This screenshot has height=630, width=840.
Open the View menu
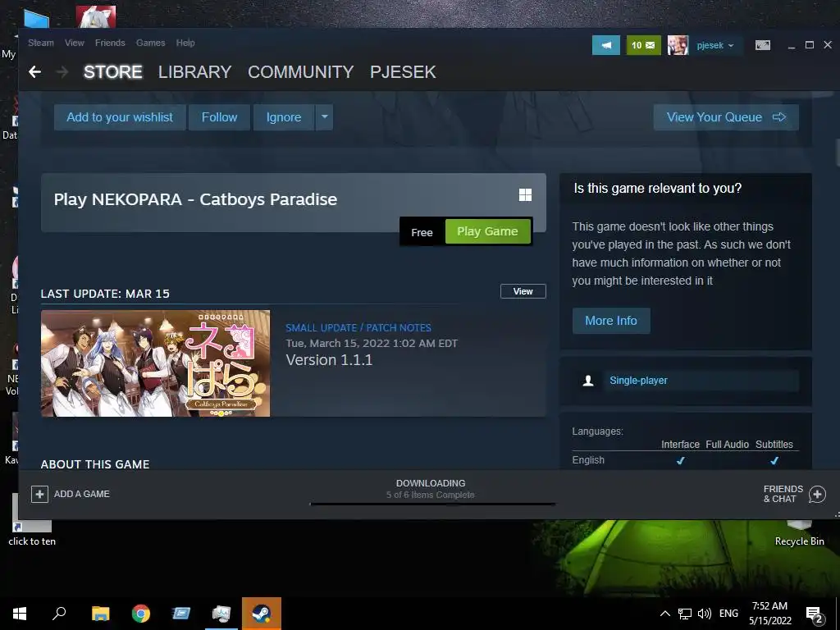75,43
